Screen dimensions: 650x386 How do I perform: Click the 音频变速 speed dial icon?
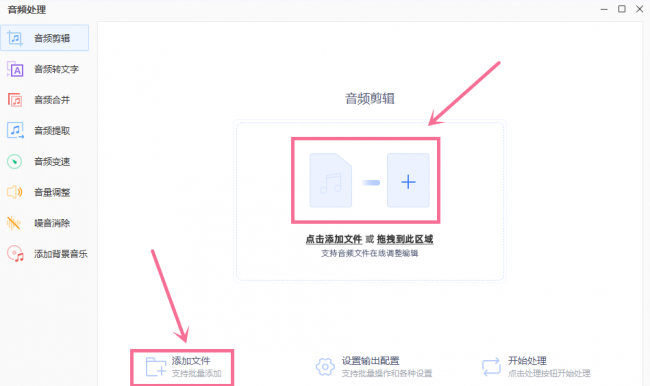pyautogui.click(x=15, y=161)
